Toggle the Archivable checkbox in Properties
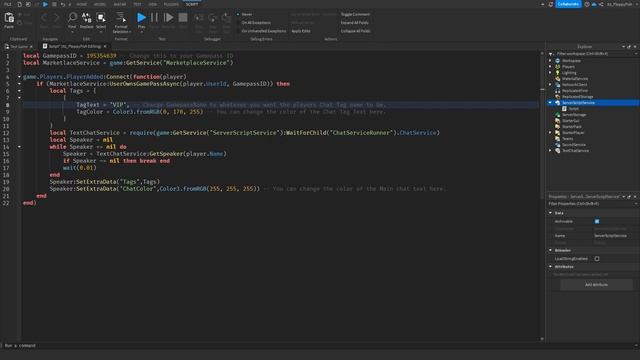The image size is (640, 360). (597, 221)
